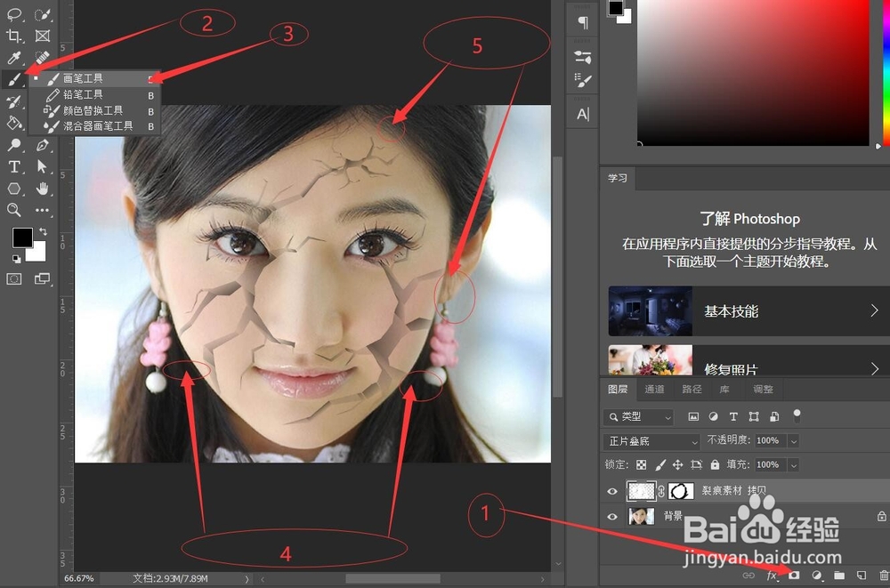Open the fx layer styles menu
Image resolution: width=890 pixels, height=588 pixels.
(x=772, y=574)
